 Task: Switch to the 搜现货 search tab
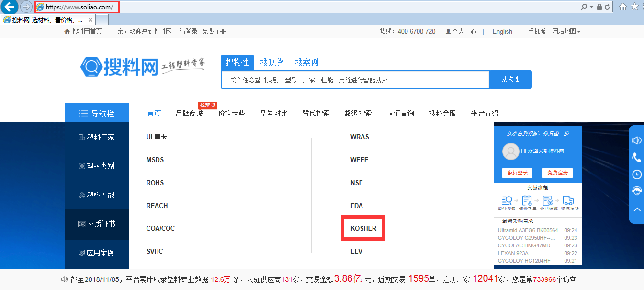(272, 63)
